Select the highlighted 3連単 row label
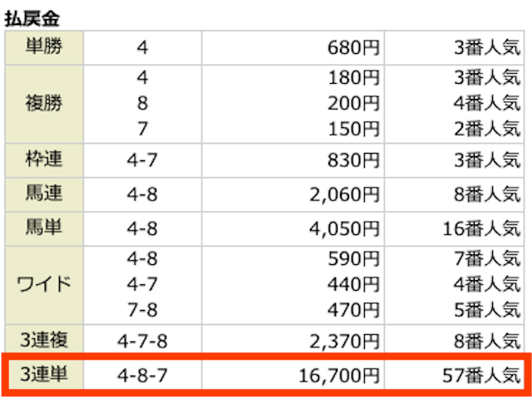The width and height of the screenshot is (532, 398). click(44, 375)
